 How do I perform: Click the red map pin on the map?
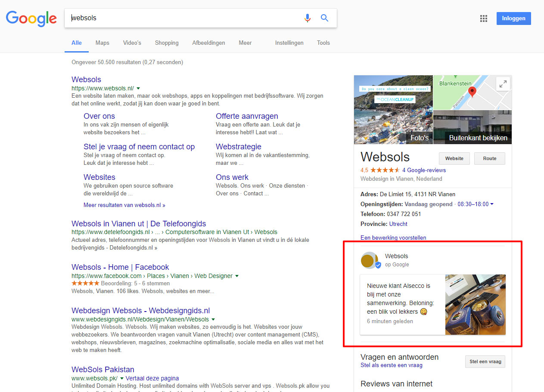click(472, 92)
